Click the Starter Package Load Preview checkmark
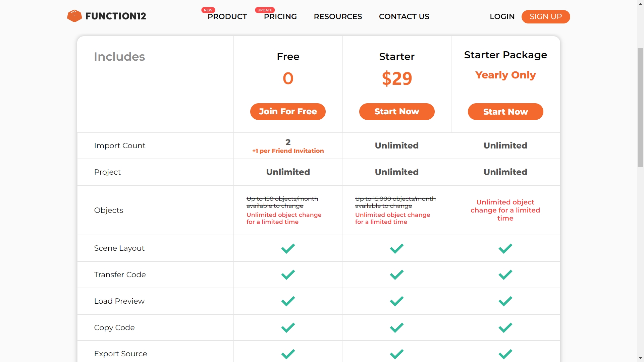 tap(505, 301)
